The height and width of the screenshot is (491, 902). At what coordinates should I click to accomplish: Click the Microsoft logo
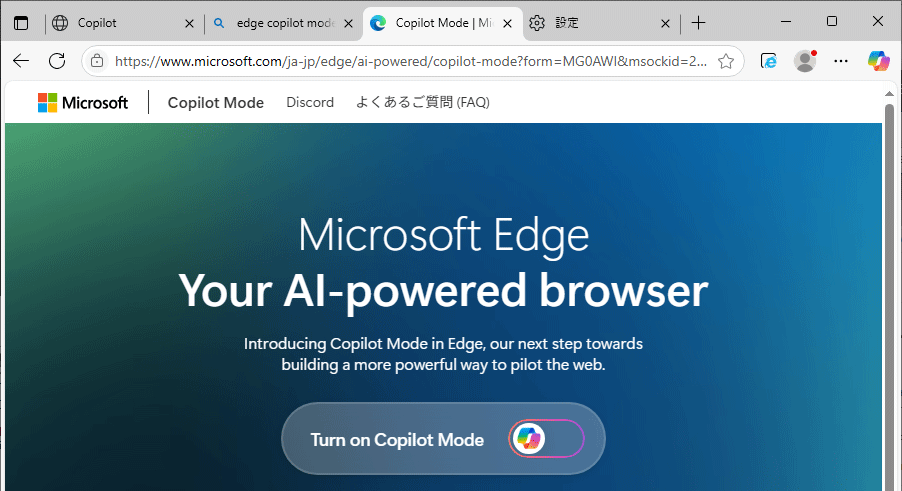[83, 102]
